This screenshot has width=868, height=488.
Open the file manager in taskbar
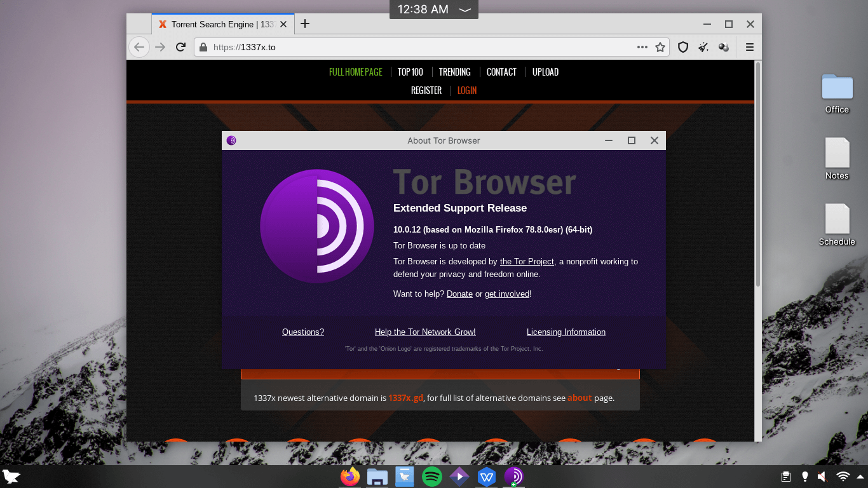point(377,476)
